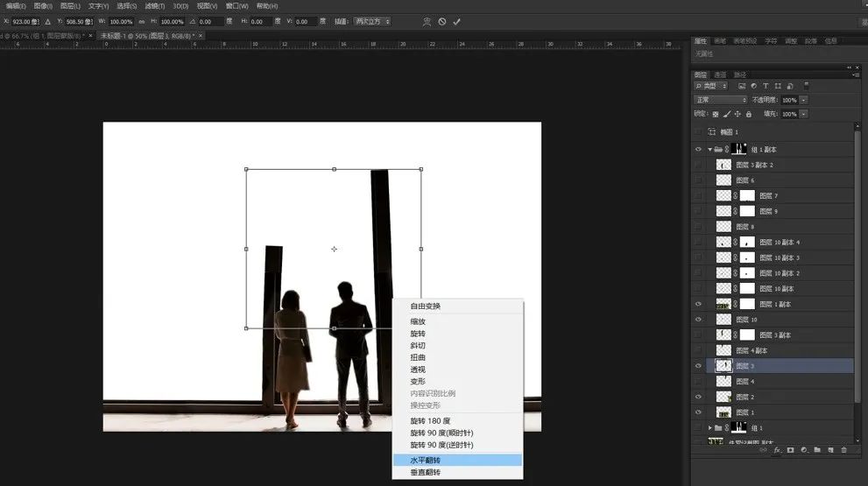Viewport: 868px width, 486px height.
Task: Create a new layer icon
Action: pos(830,450)
